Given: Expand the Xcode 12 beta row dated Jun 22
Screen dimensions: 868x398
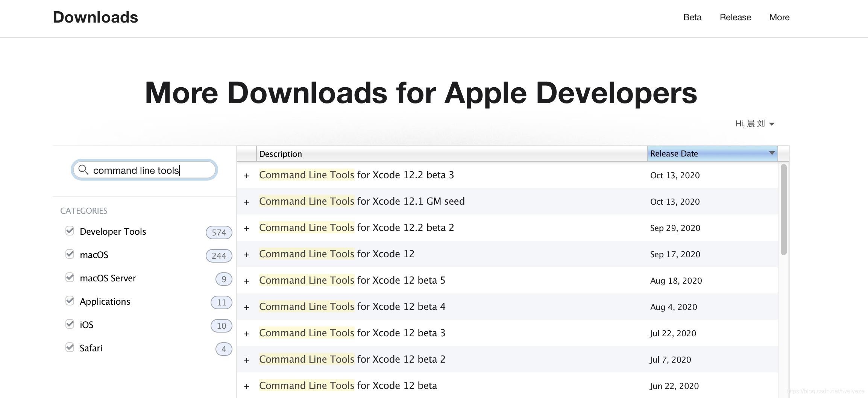Looking at the screenshot, I should point(247,386).
